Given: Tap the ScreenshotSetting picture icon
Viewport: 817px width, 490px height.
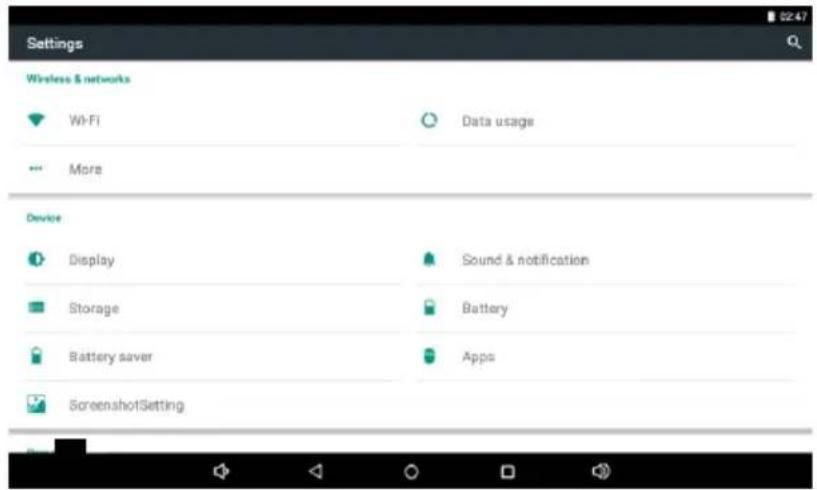Looking at the screenshot, I should [x=36, y=404].
